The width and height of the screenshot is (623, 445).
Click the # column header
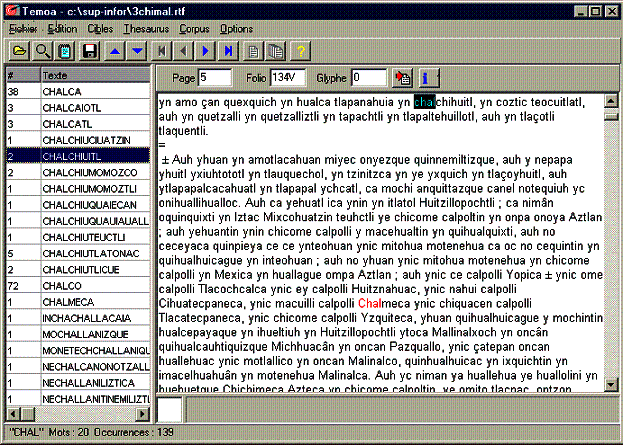tap(20, 75)
